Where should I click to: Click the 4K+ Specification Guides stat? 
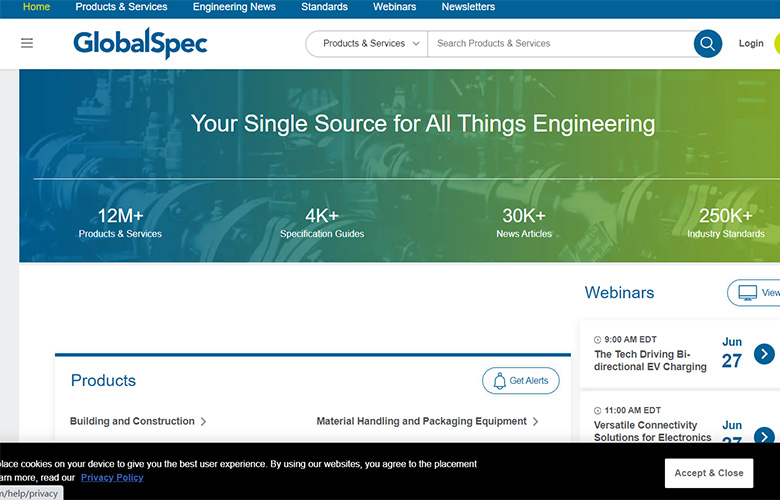[322, 223]
